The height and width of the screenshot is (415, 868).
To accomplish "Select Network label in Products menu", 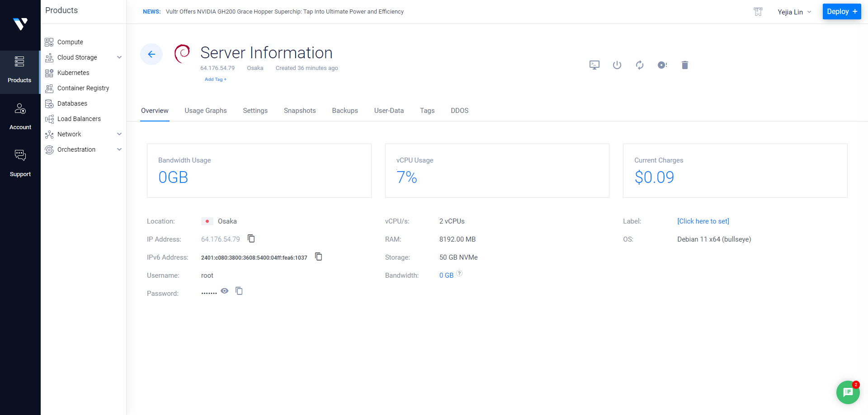I will tap(69, 134).
